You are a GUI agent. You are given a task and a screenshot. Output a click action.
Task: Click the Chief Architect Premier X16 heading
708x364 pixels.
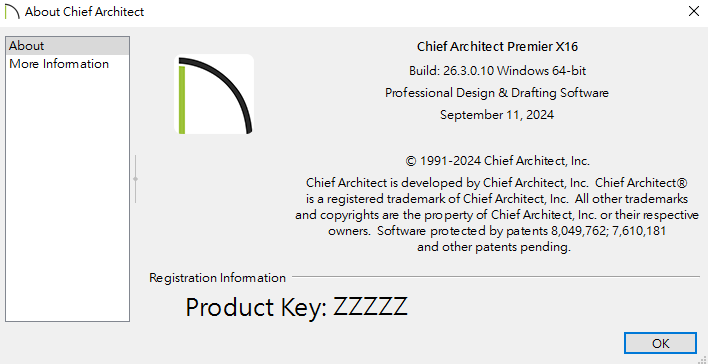coord(497,47)
